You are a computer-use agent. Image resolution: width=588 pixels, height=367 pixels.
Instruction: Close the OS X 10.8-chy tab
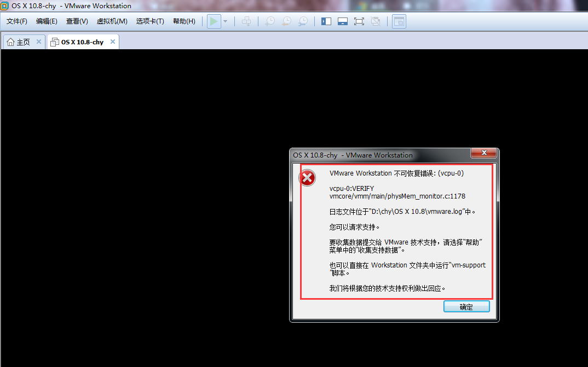click(x=112, y=42)
